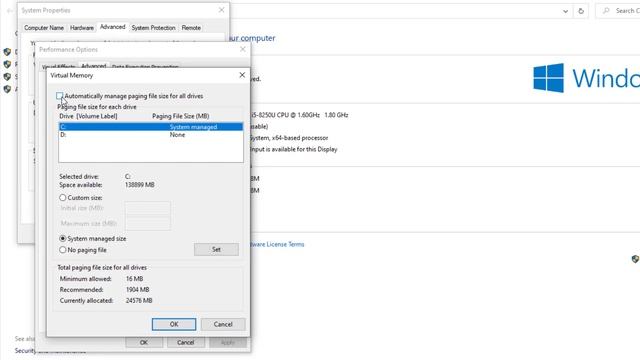Image resolution: width=640 pixels, height=360 pixels.
Task: Cancel the Virtual Memory dialog
Action: [x=223, y=324]
